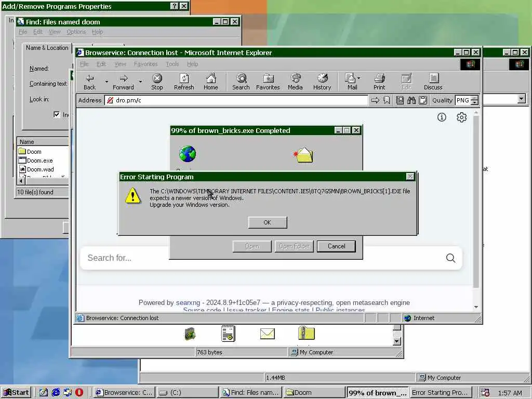Open the Favorites toolbar icon
Viewport: 532px width, 399px height.
[x=268, y=82]
